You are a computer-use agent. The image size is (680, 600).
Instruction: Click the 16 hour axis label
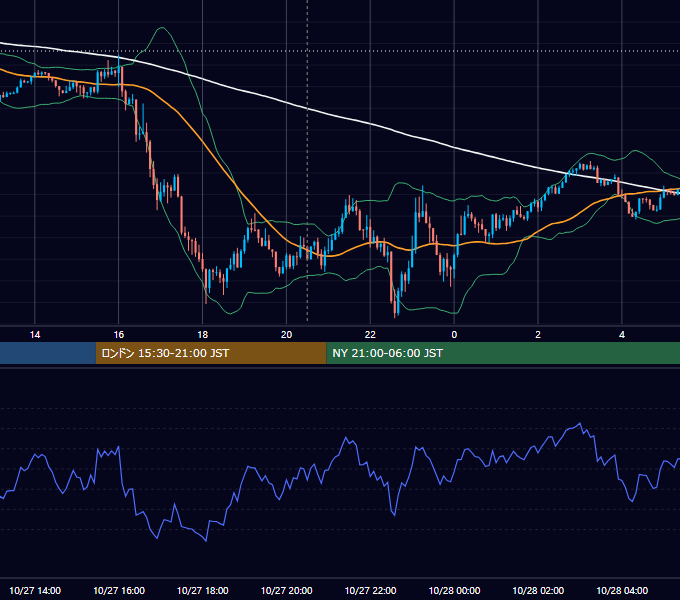click(x=118, y=335)
